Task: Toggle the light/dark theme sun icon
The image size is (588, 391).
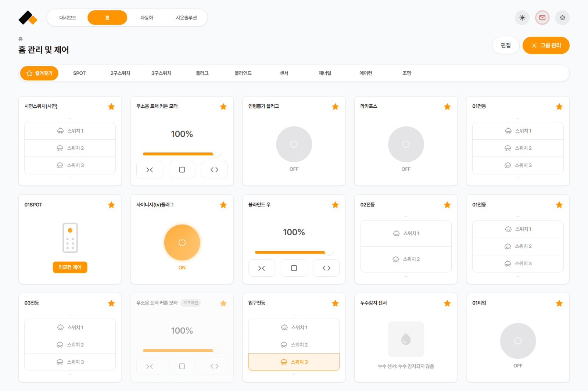Action: click(x=522, y=18)
